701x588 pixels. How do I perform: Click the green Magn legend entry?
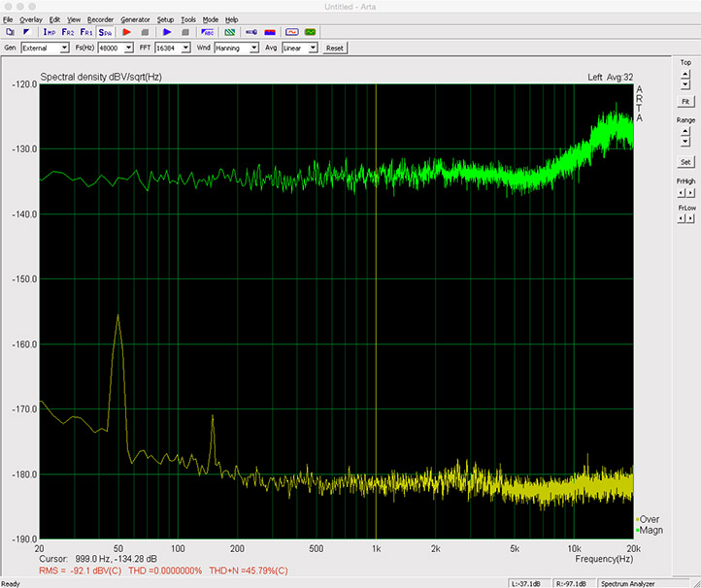pyautogui.click(x=650, y=531)
